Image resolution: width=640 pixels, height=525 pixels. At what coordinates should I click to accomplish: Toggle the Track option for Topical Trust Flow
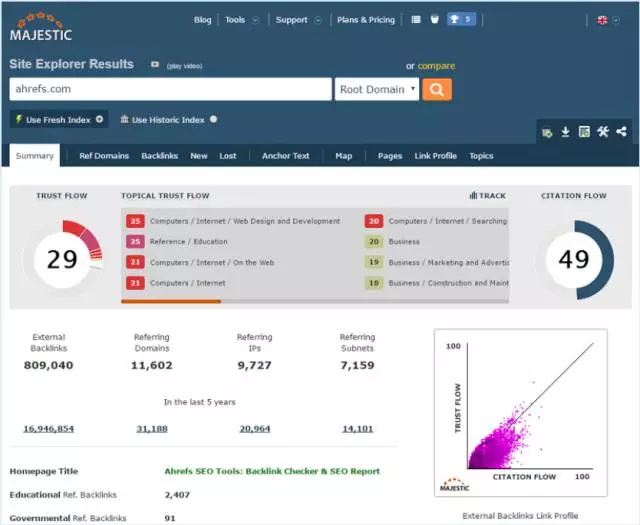(487, 196)
